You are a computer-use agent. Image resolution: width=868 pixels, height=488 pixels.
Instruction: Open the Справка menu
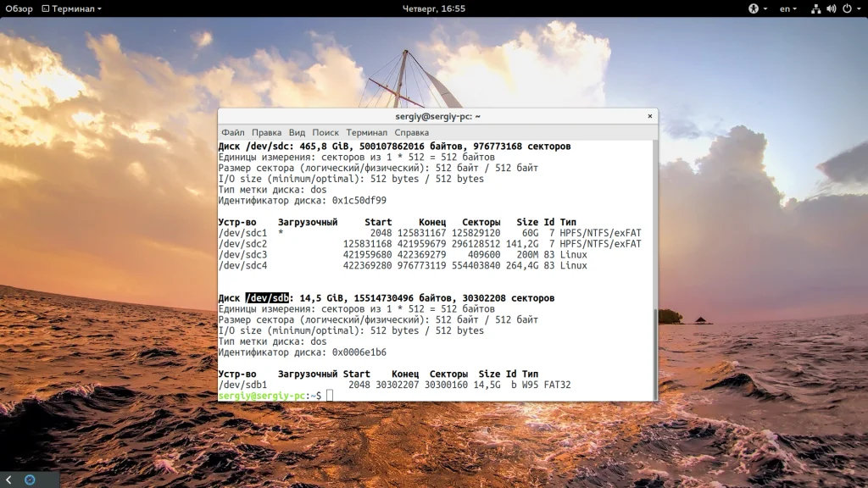[412, 133]
